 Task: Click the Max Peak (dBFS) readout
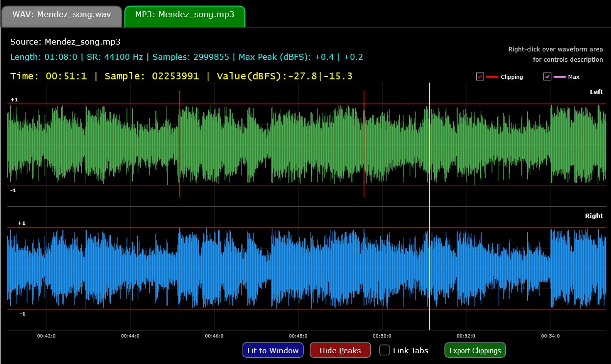pos(301,57)
